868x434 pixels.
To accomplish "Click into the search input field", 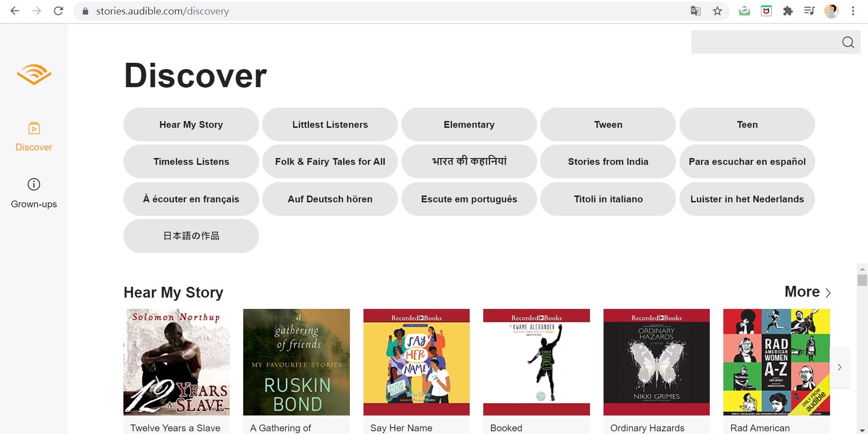I will pos(764,42).
